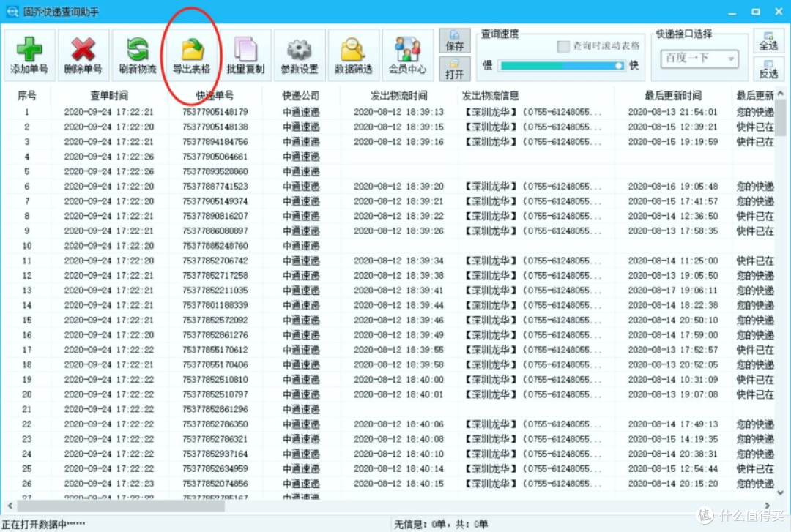Click status bar text 正在打开数据中
Screen dimensions: 791x532
pyautogui.click(x=43, y=525)
